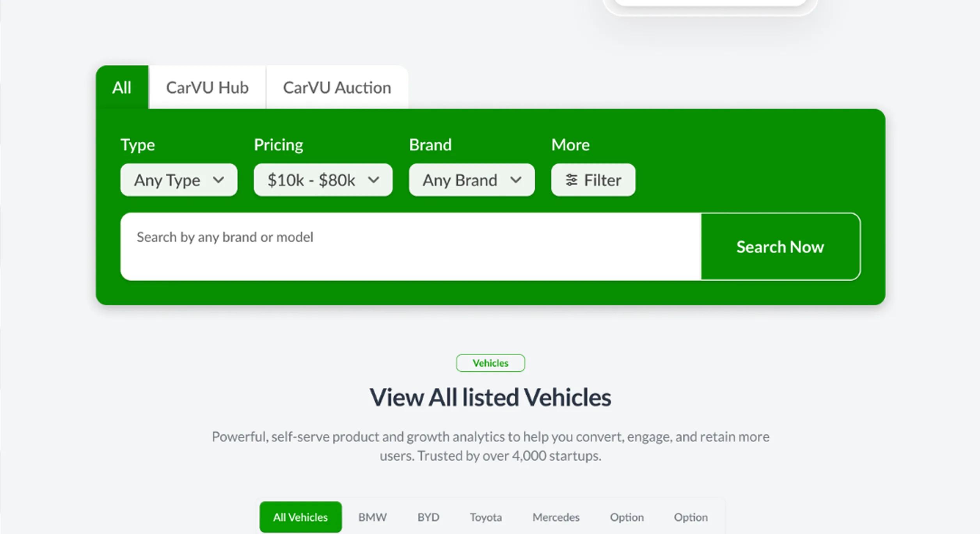Show BYD vehicles

click(x=428, y=517)
